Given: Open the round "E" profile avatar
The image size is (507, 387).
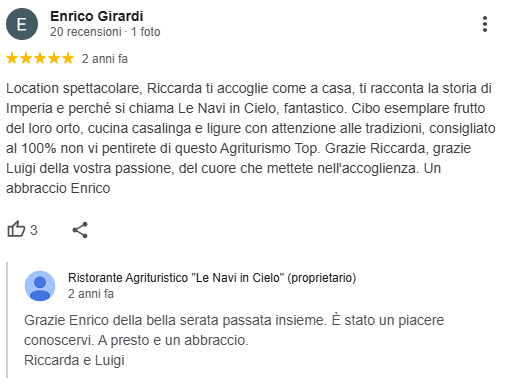Looking at the screenshot, I should point(22,24).
